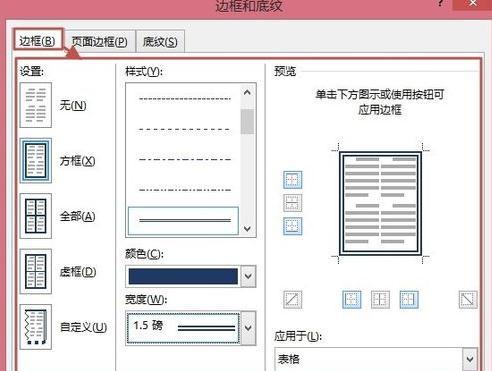
Task: Toggle the left border button below preview
Action: (x=352, y=299)
